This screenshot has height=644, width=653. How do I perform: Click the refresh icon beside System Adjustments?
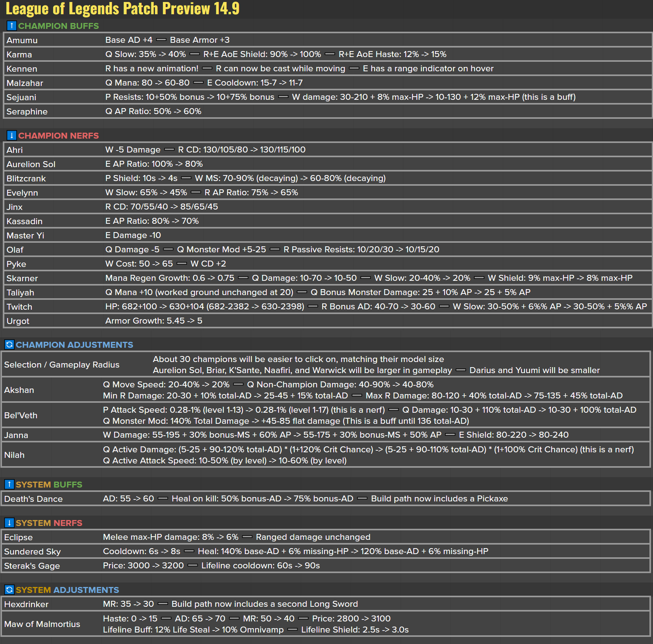pos(9,590)
